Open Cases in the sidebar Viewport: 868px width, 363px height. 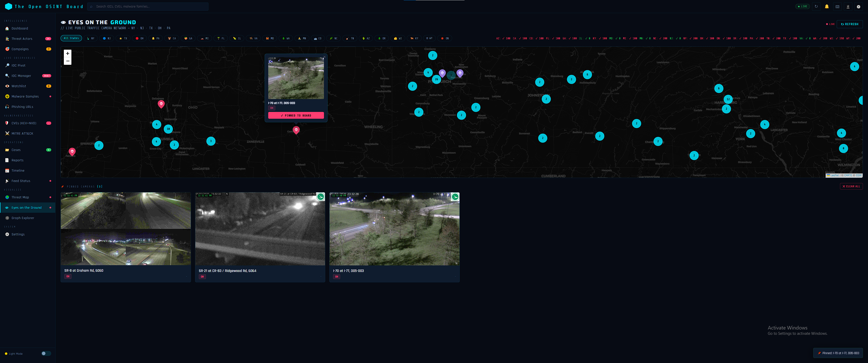[28, 150]
